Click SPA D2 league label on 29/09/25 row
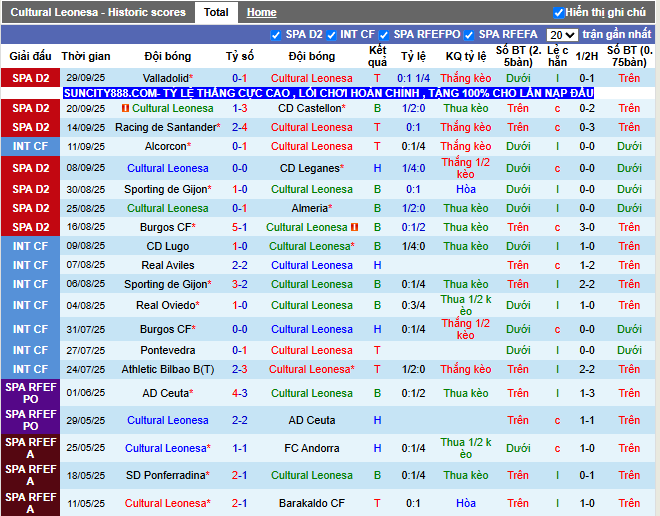The height and width of the screenshot is (516, 660). pyautogui.click(x=30, y=78)
